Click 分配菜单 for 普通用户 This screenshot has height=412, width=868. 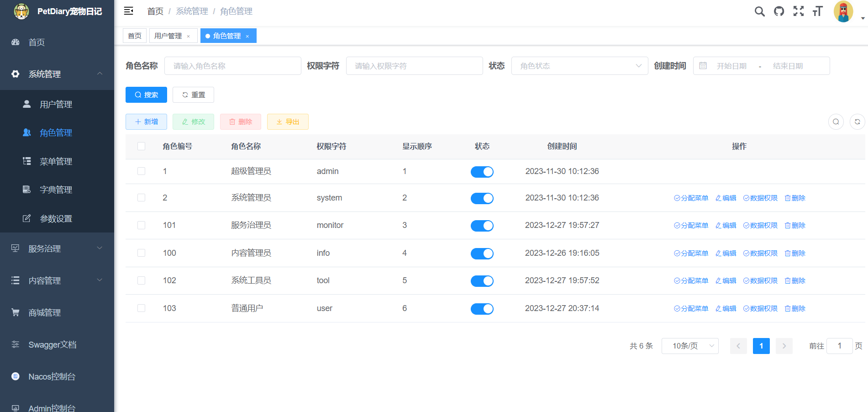(691, 308)
